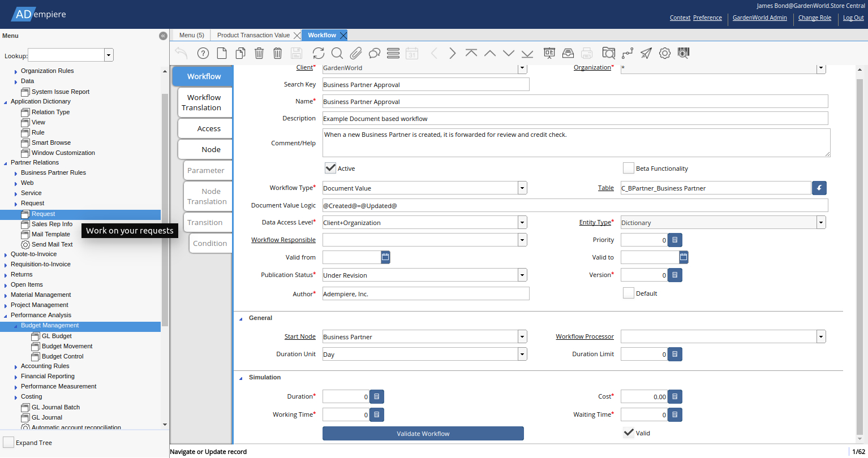Click the gear process icon in toolbar
Screen dimensions: 868x458
point(665,53)
